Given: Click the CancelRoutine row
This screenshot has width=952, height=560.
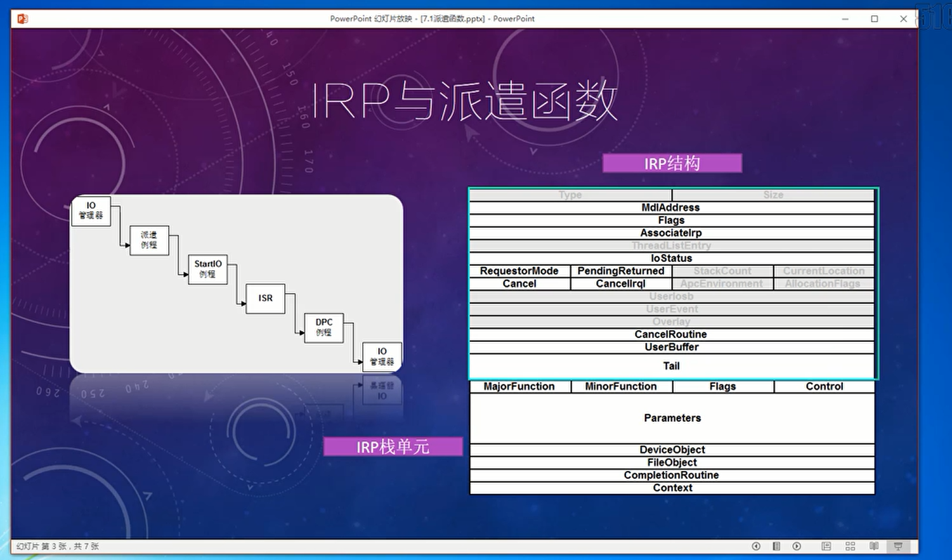Looking at the screenshot, I should (x=672, y=334).
